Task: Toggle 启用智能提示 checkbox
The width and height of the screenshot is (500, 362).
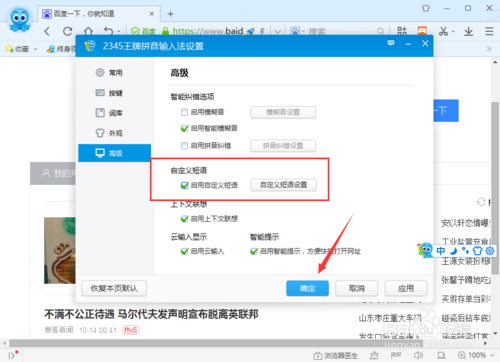Action: (x=254, y=251)
